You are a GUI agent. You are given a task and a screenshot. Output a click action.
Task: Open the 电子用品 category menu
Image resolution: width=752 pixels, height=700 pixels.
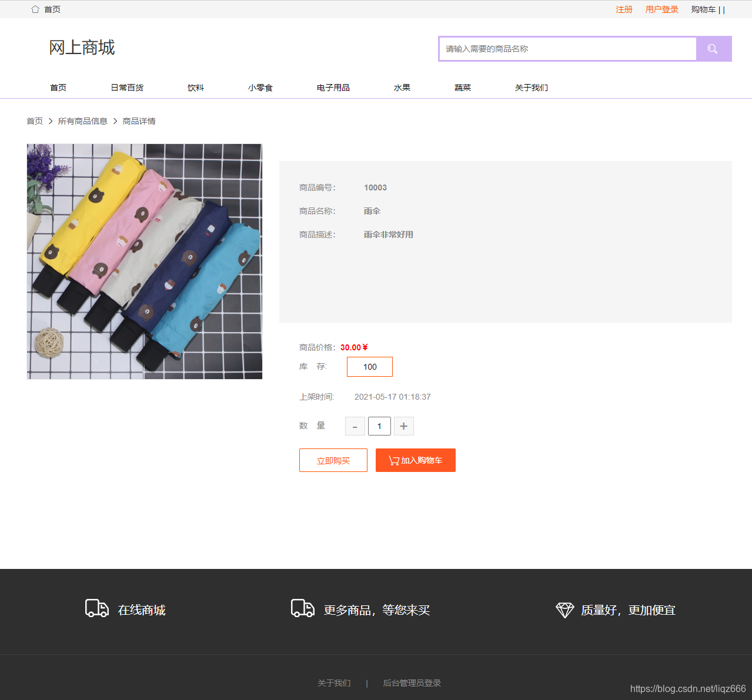coord(333,87)
